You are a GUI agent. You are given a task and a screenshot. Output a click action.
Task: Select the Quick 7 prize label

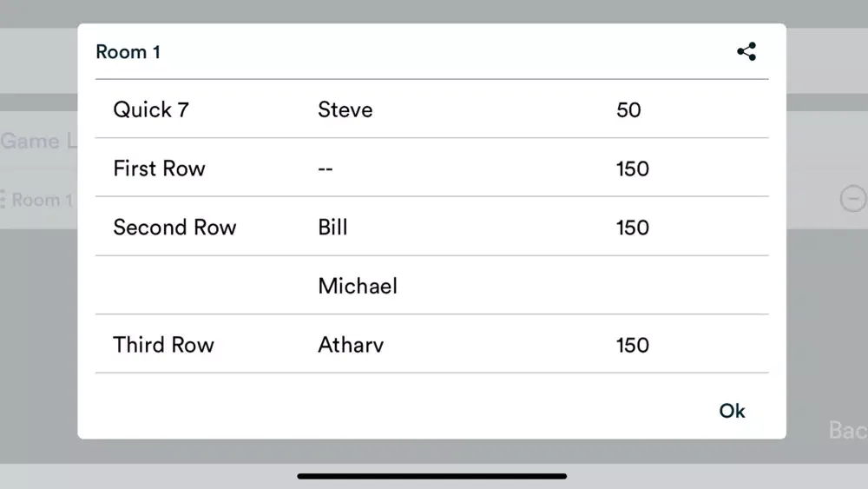(x=151, y=109)
